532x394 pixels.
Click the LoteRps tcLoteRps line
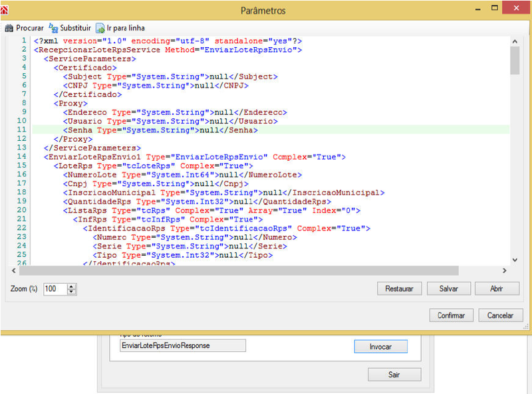click(153, 166)
